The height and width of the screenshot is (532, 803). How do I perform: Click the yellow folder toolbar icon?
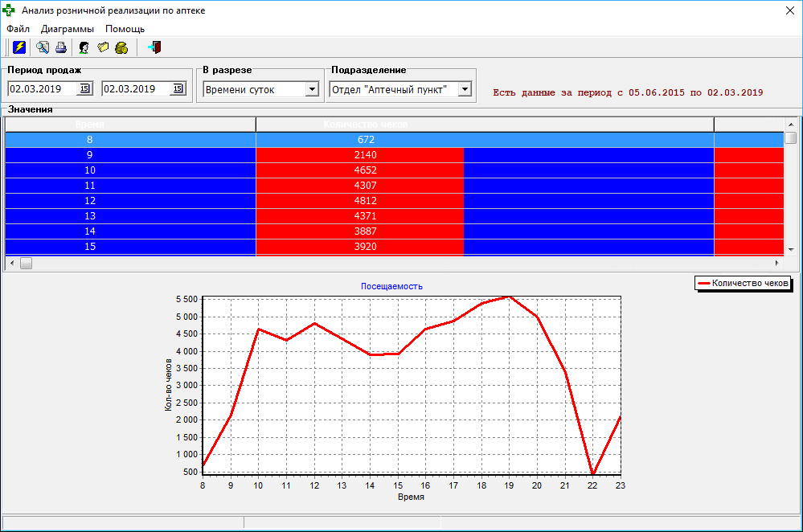[x=103, y=47]
